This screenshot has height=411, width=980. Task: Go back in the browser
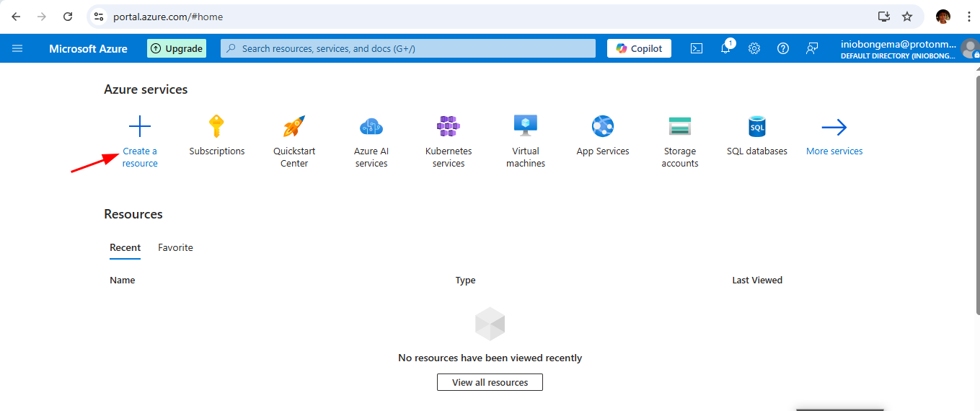point(16,17)
